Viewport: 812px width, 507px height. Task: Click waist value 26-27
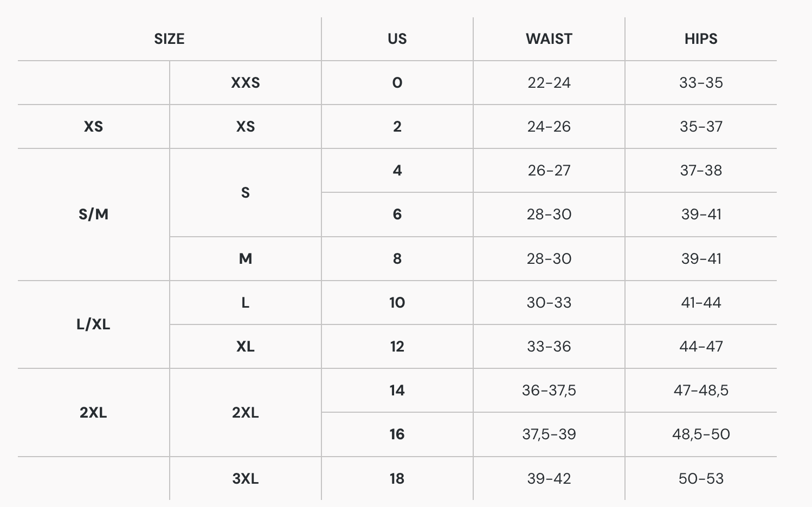(x=549, y=171)
